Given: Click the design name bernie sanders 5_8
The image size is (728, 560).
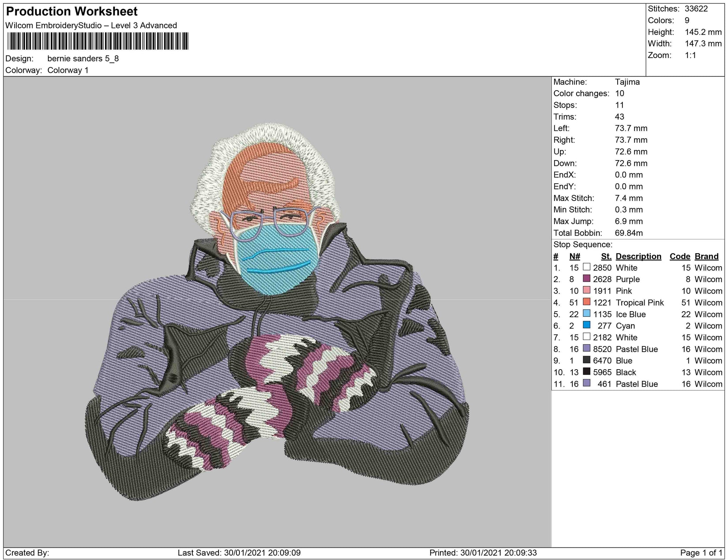Looking at the screenshot, I should pyautogui.click(x=83, y=59).
